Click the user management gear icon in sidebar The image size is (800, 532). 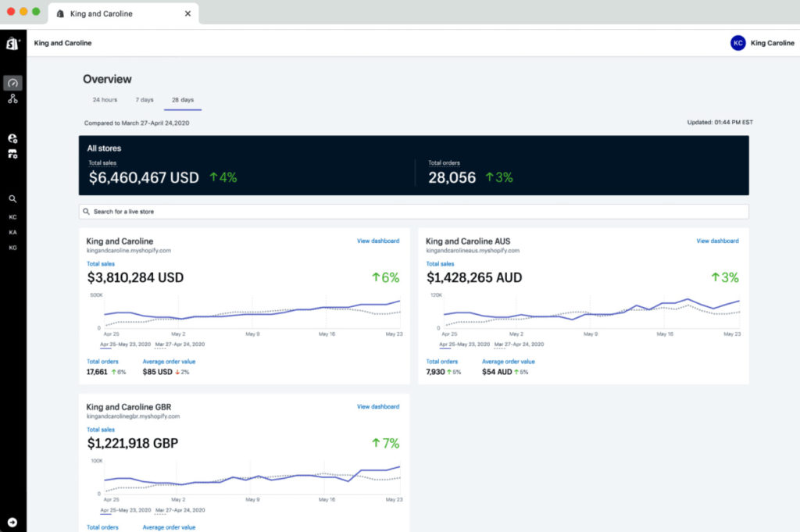click(x=12, y=137)
